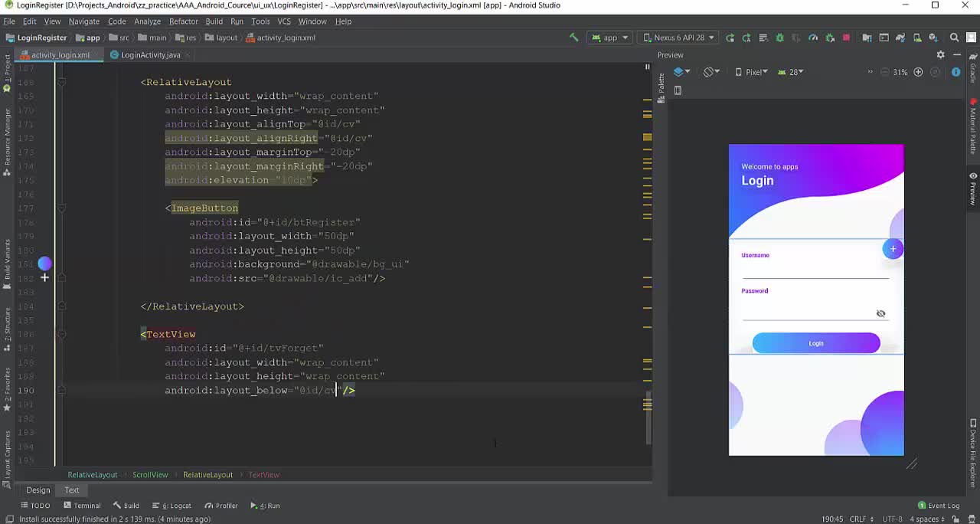Click the Search Everywhere magnifier icon

[954, 38]
